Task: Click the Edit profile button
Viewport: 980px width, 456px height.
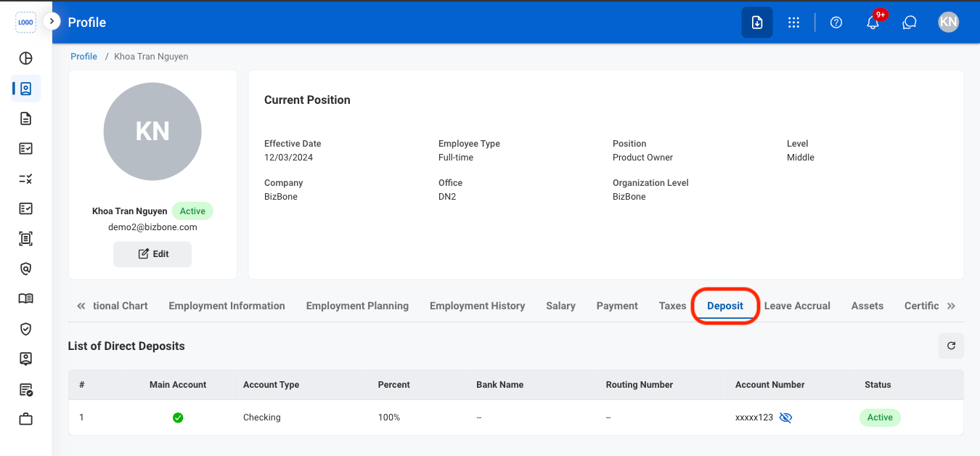Action: click(152, 254)
